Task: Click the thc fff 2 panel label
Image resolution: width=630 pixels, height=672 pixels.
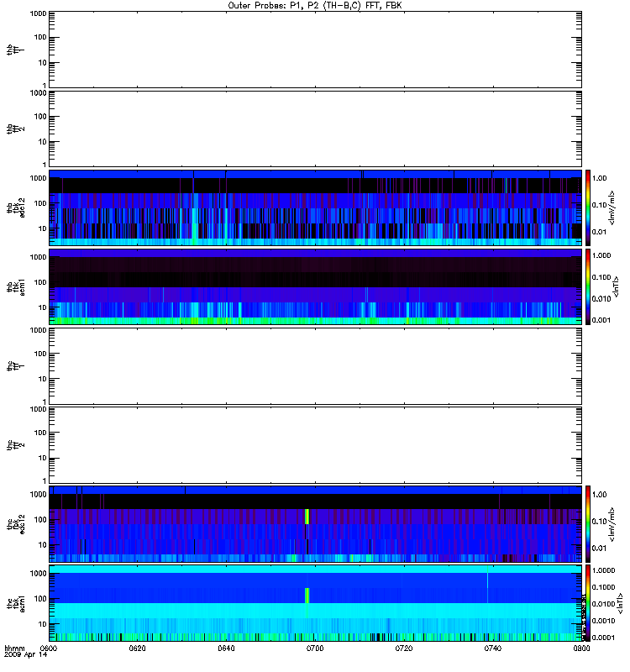Action: click(15, 445)
